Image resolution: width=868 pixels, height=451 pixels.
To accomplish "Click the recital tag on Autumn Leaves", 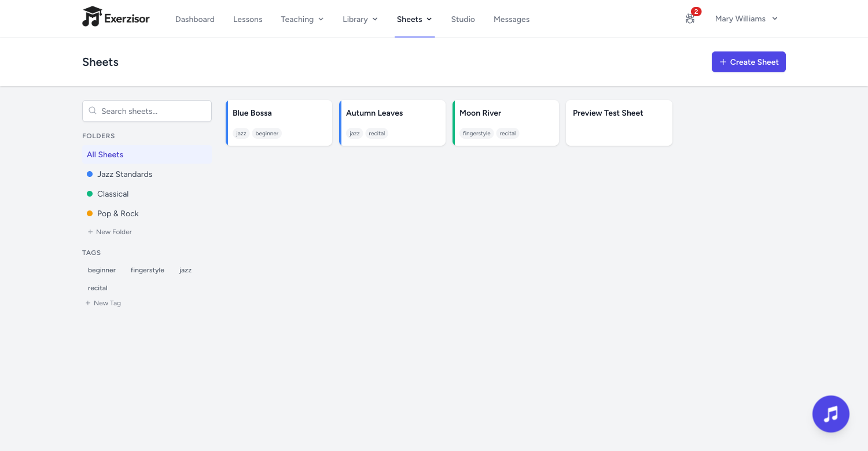I will (377, 134).
